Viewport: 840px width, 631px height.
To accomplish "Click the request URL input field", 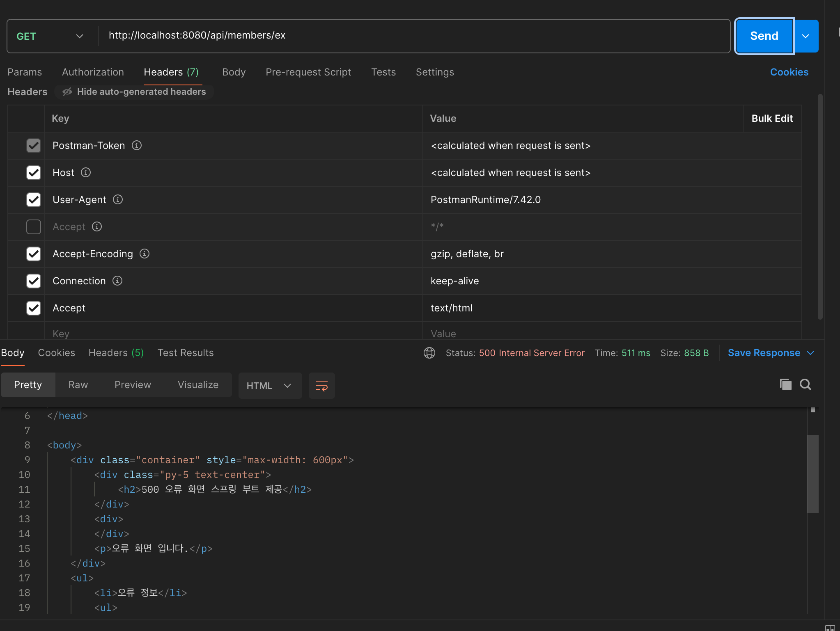I will coord(411,36).
